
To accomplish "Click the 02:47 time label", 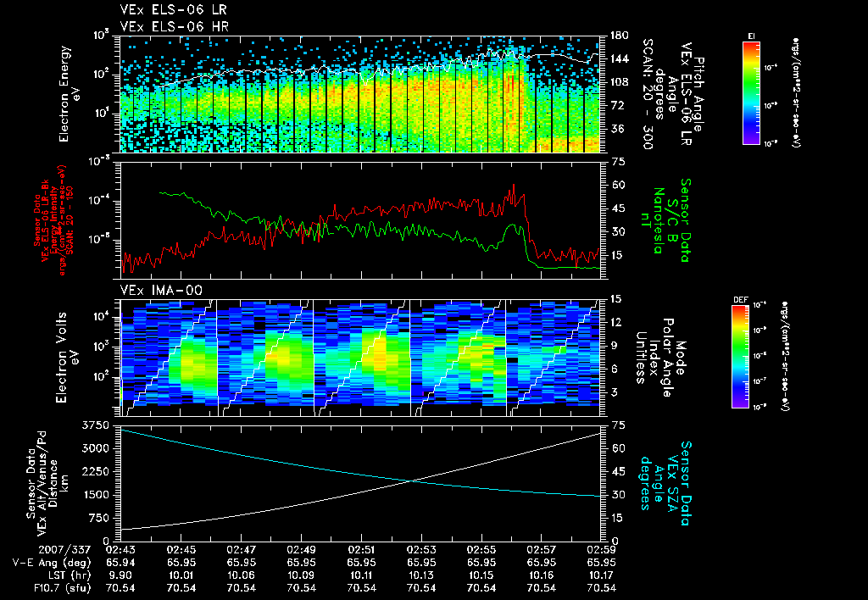I will point(241,550).
